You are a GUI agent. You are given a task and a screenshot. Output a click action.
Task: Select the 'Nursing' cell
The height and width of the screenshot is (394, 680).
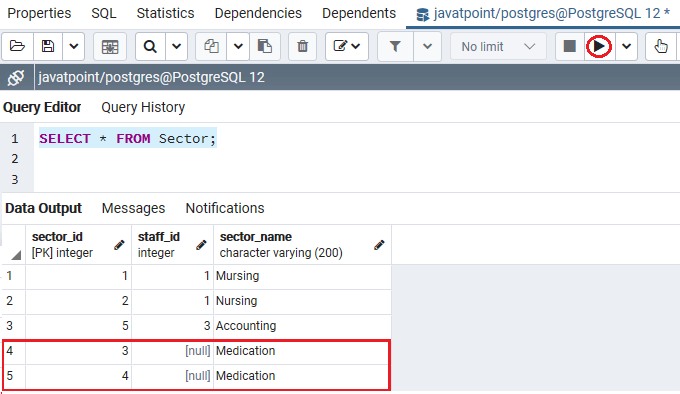click(x=302, y=301)
